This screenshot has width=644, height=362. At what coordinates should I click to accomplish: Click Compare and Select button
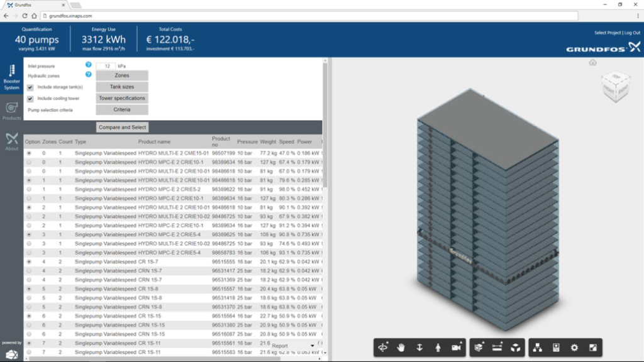click(x=123, y=127)
